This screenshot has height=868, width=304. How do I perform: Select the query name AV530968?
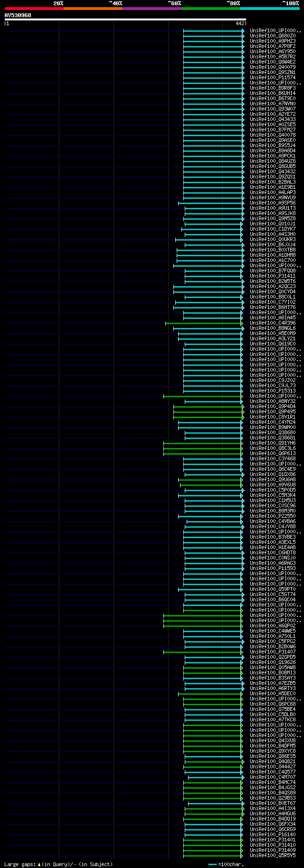(x=18, y=15)
